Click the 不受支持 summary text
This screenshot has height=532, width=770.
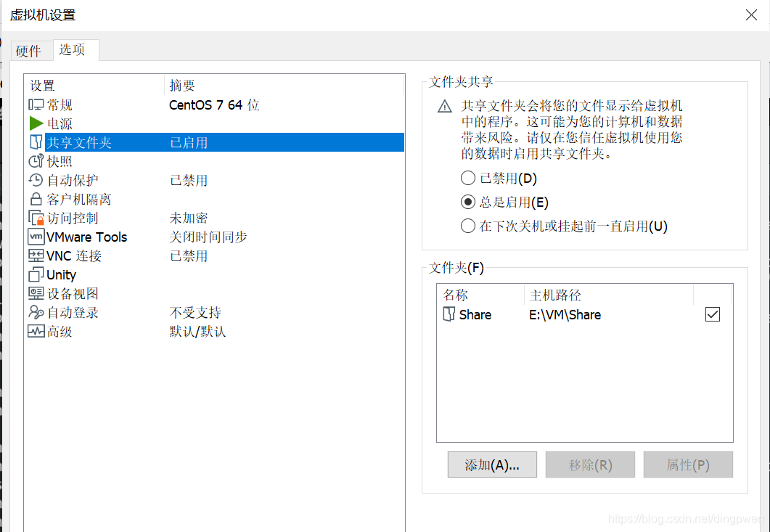195,312
